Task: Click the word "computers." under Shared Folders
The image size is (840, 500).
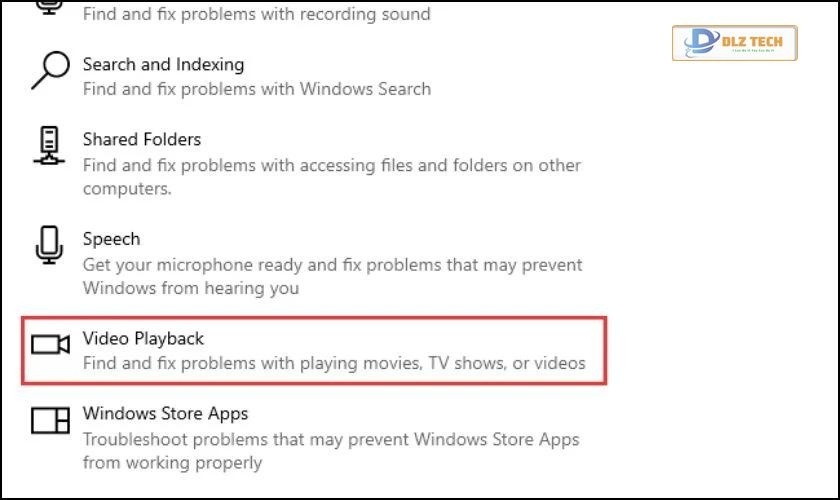Action: coord(127,188)
